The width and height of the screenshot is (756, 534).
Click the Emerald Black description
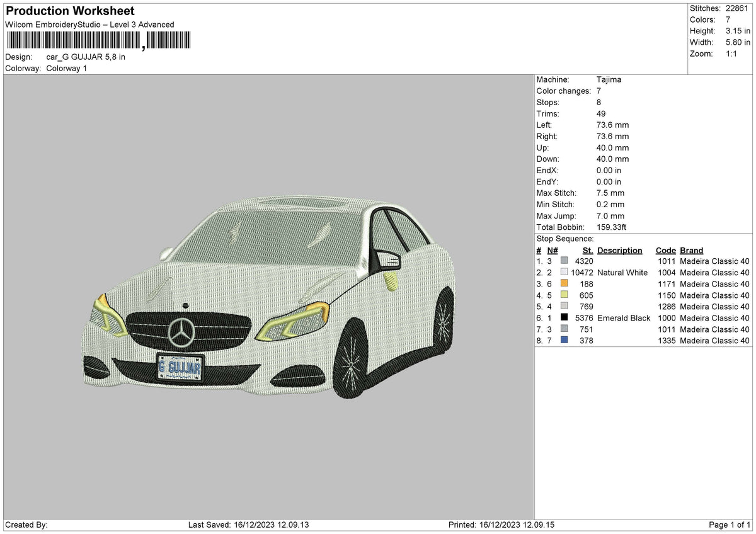tap(624, 318)
